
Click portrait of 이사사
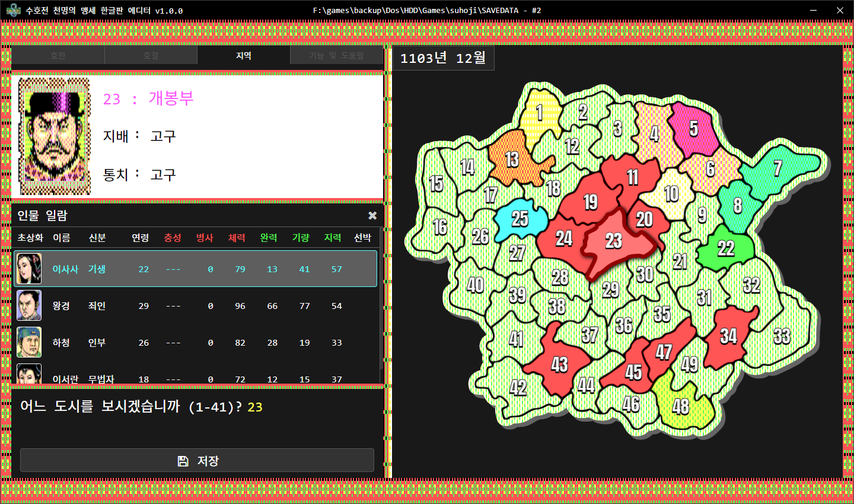[x=29, y=269]
